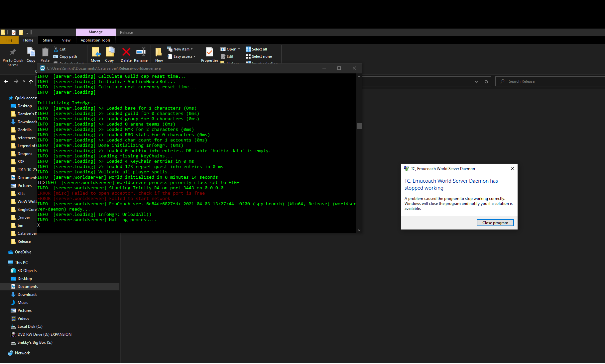Image resolution: width=605 pixels, height=364 pixels.
Task: Select DVD RW Drive (D:) EXPANSION
Action: pos(41,334)
